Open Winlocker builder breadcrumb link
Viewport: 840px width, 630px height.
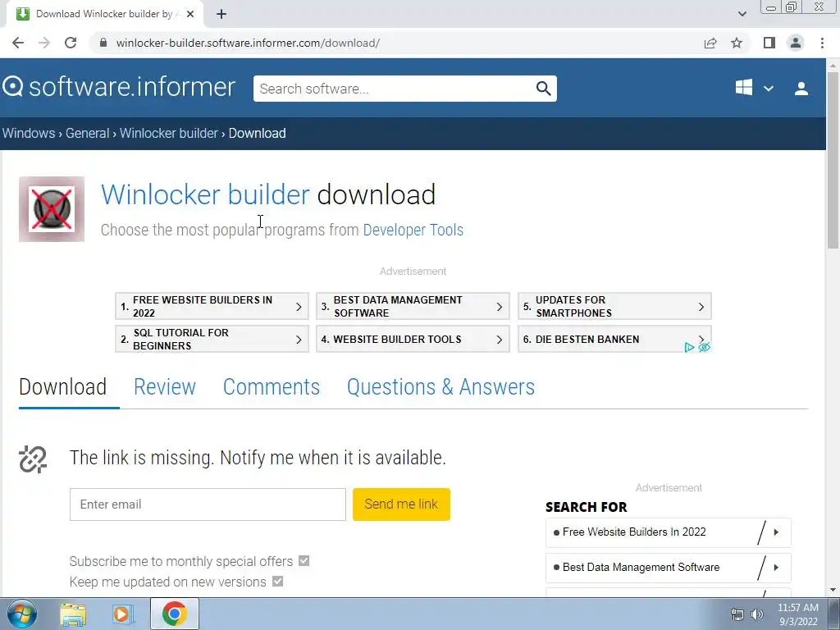pos(169,133)
